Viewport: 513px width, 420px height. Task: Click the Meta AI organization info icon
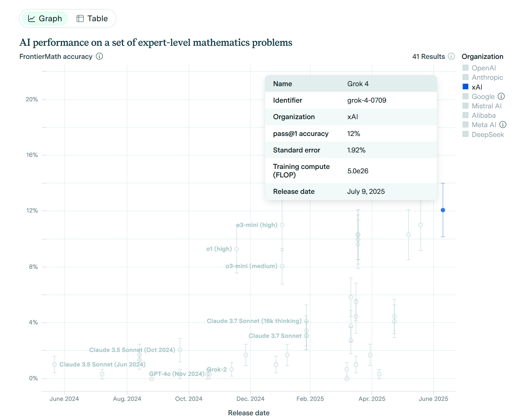503,125
